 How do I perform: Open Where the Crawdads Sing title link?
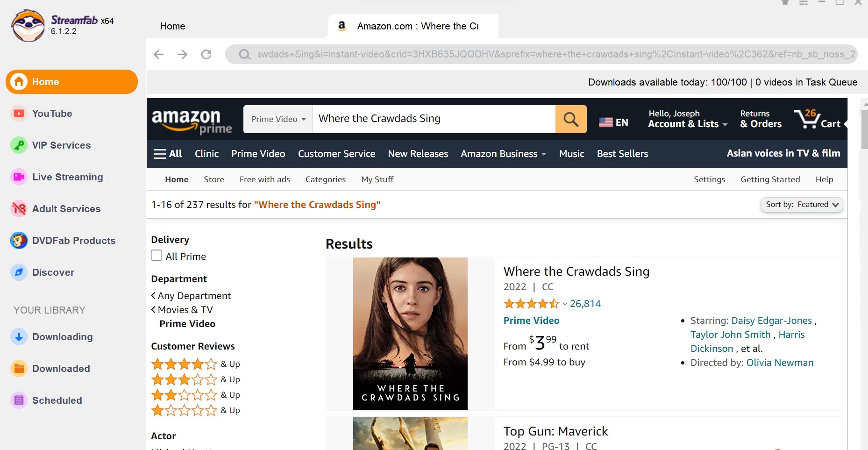coord(576,271)
